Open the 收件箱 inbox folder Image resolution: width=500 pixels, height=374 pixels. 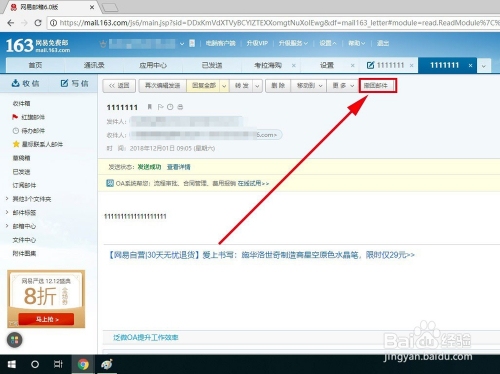[21, 103]
